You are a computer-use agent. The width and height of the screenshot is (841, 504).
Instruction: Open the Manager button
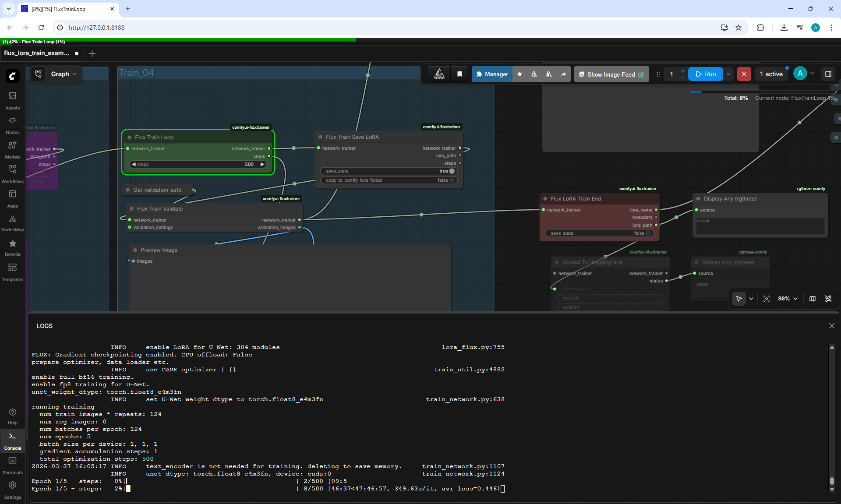492,74
